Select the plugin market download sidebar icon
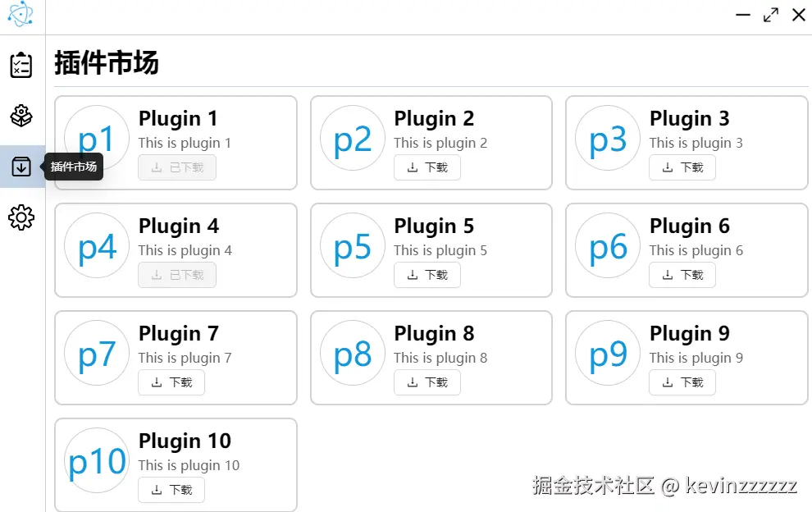Image resolution: width=812 pixels, height=512 pixels. click(x=21, y=167)
